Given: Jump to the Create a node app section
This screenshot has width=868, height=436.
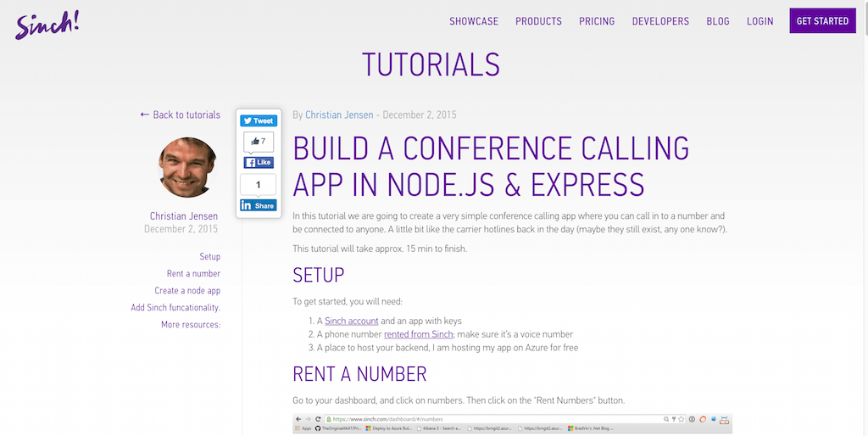Looking at the screenshot, I should [x=187, y=290].
